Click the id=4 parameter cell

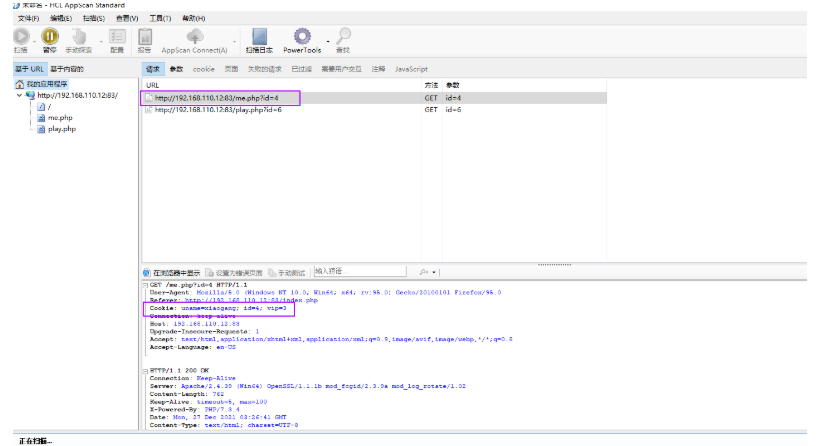pyautogui.click(x=453, y=98)
